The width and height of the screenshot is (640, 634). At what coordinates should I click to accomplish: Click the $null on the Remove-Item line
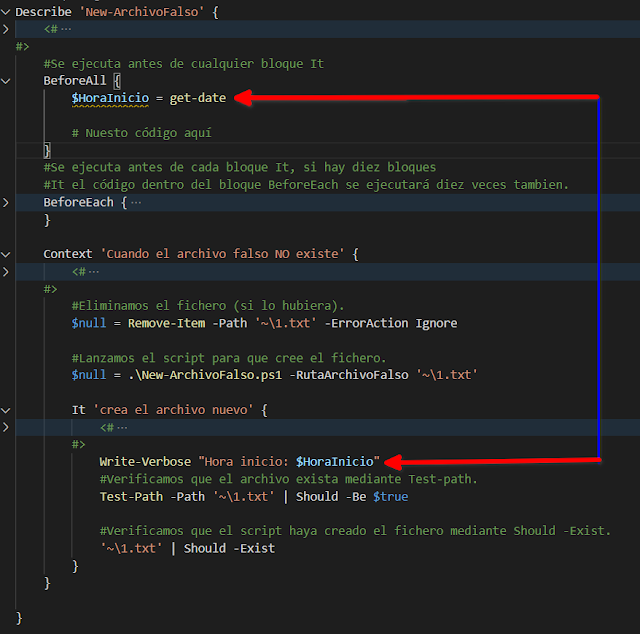(89, 323)
